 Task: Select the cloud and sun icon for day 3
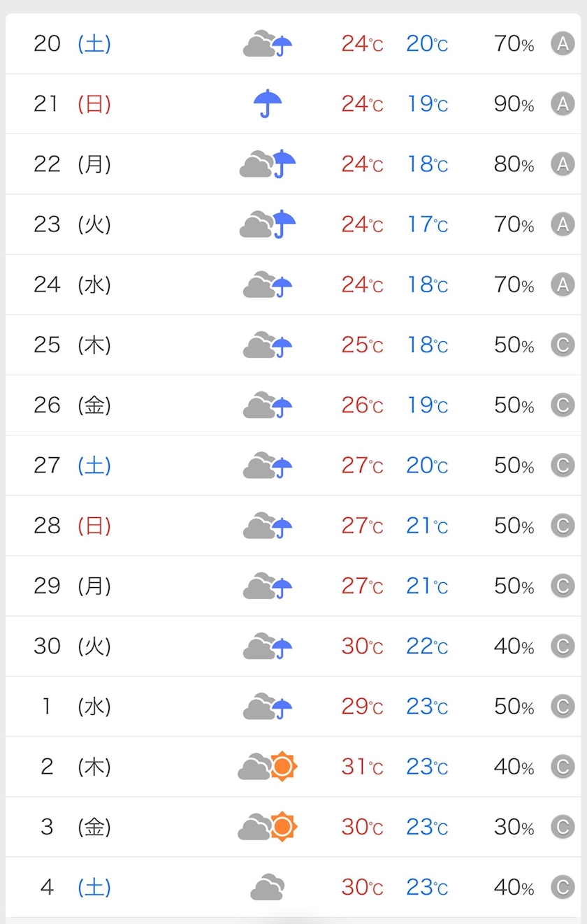click(x=268, y=827)
